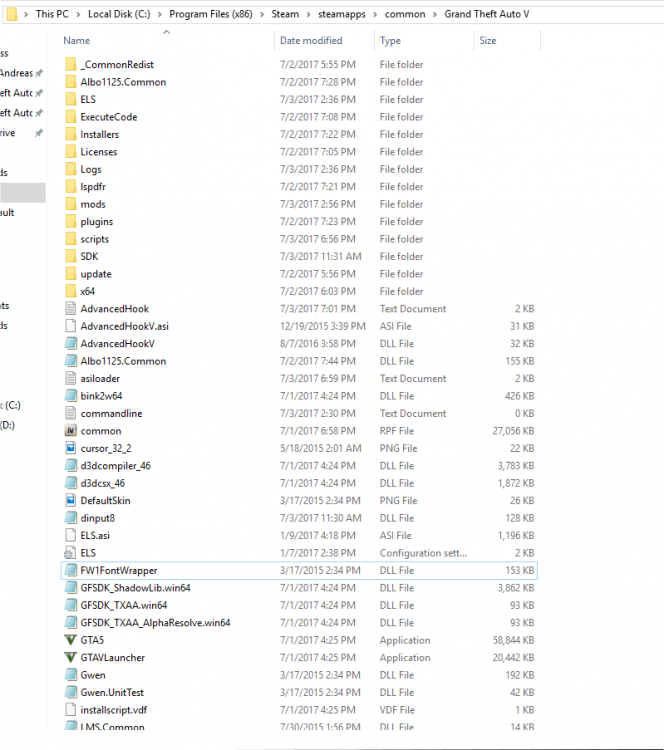Open Local Disk (C:) breadcrumb

[119, 14]
